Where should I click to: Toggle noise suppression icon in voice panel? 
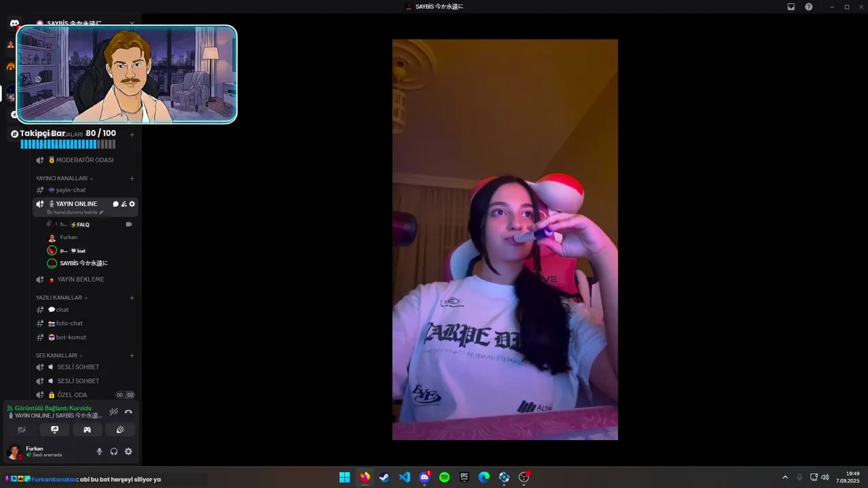pos(114,411)
